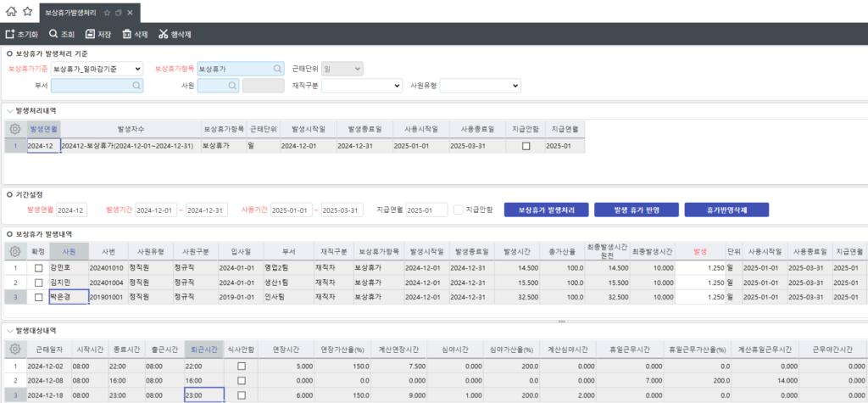The image size is (868, 403).
Task: Click 행삭제 scissors toolbar button
Action: 175,35
